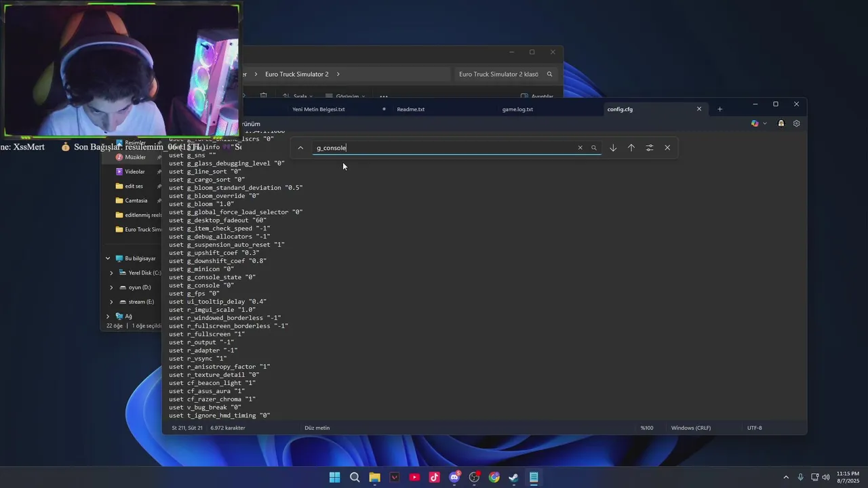Click the Explorer search magnifier icon
Screen dimensions: 868x488
tap(550, 74)
